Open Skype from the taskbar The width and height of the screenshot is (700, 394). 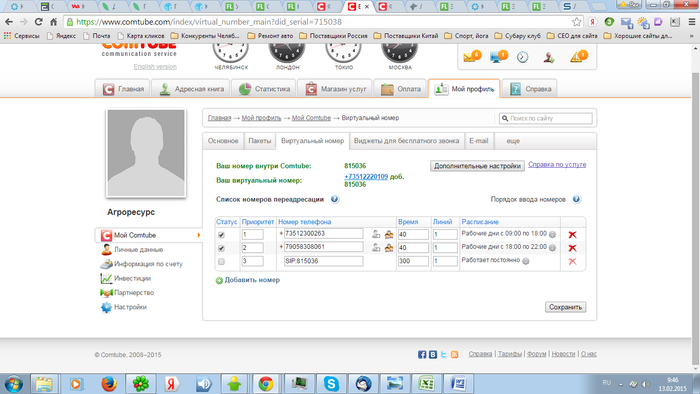point(331,384)
